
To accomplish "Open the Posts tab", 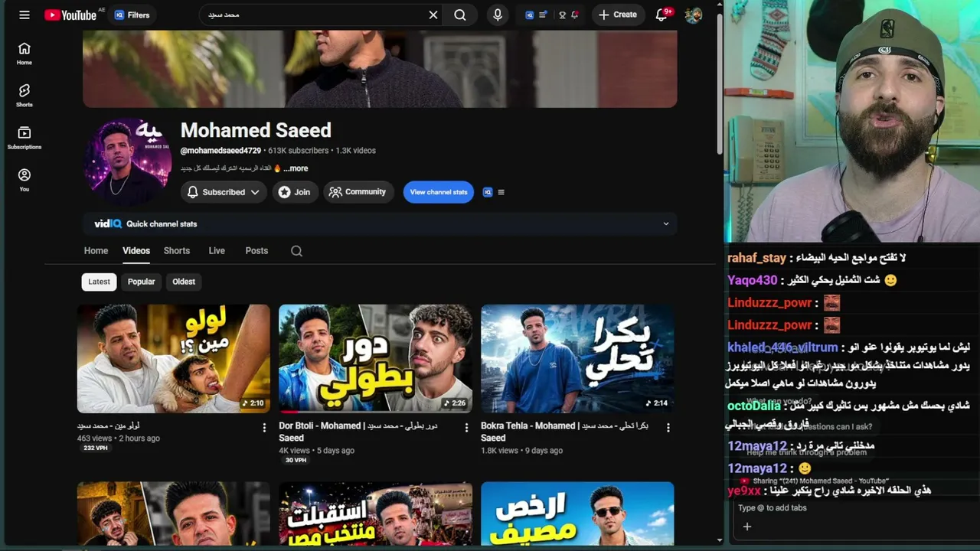I will (x=256, y=251).
